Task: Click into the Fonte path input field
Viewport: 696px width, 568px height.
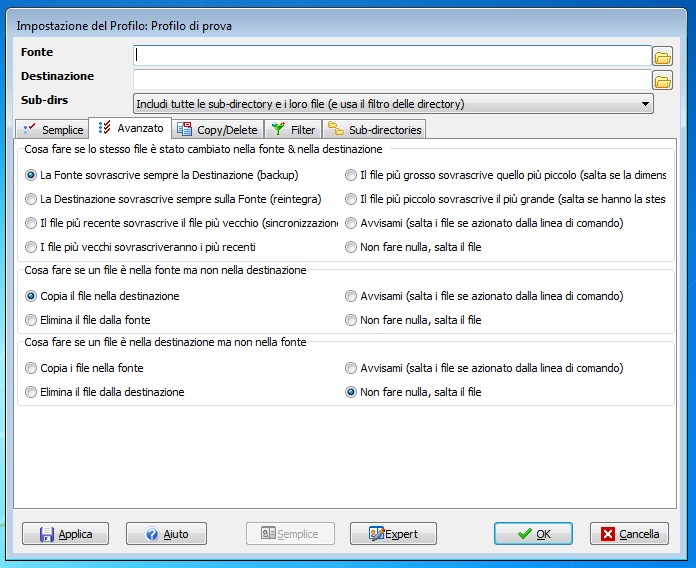Action: pyautogui.click(x=392, y=55)
